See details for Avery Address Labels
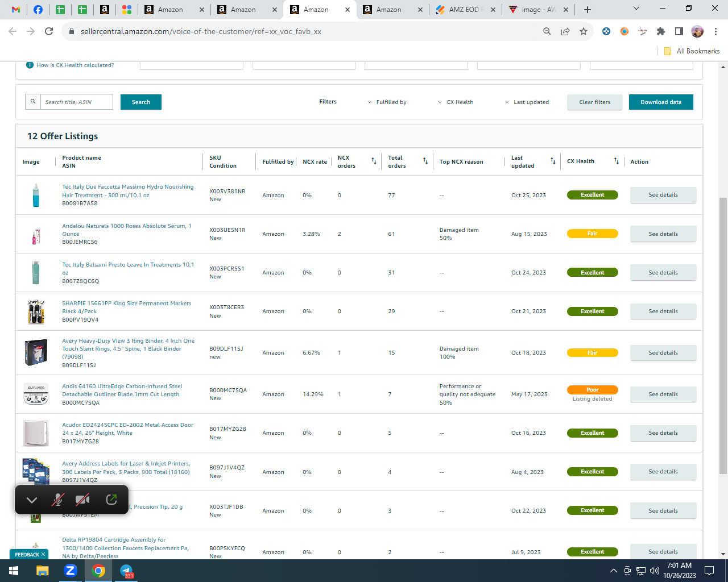Viewport: 728px width, 582px height. coord(663,472)
